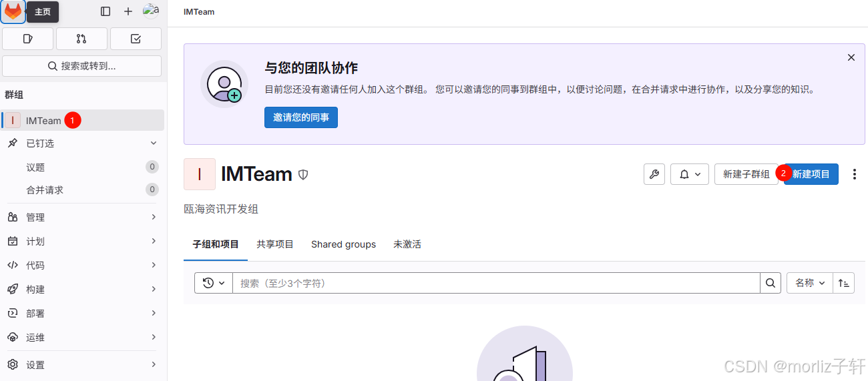
Task: Click the 设置 gear icon
Action: (x=13, y=364)
